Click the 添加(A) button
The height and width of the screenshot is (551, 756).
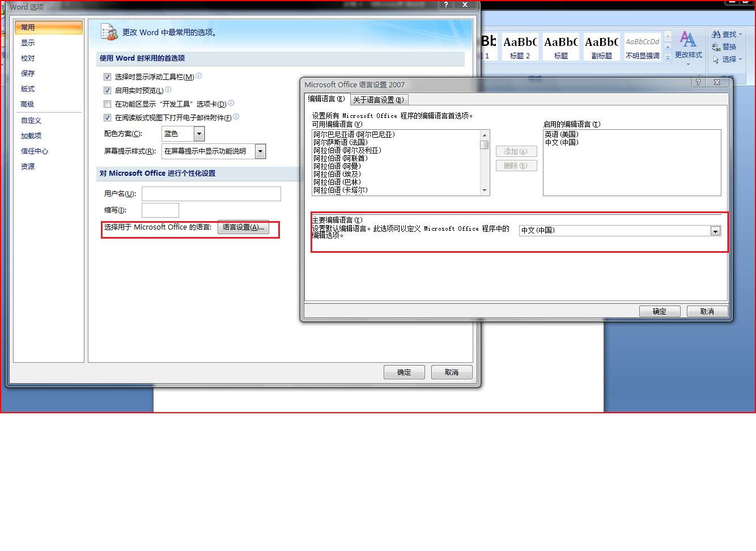coord(516,151)
